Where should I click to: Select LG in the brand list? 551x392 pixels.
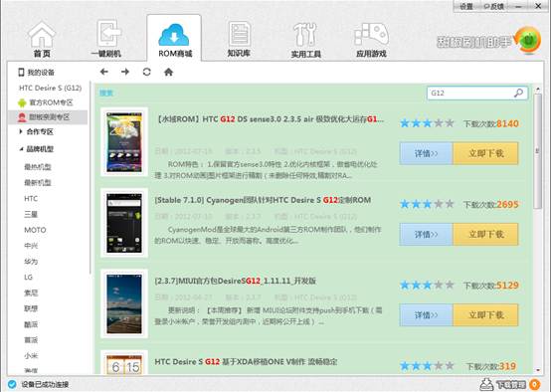tap(29, 277)
